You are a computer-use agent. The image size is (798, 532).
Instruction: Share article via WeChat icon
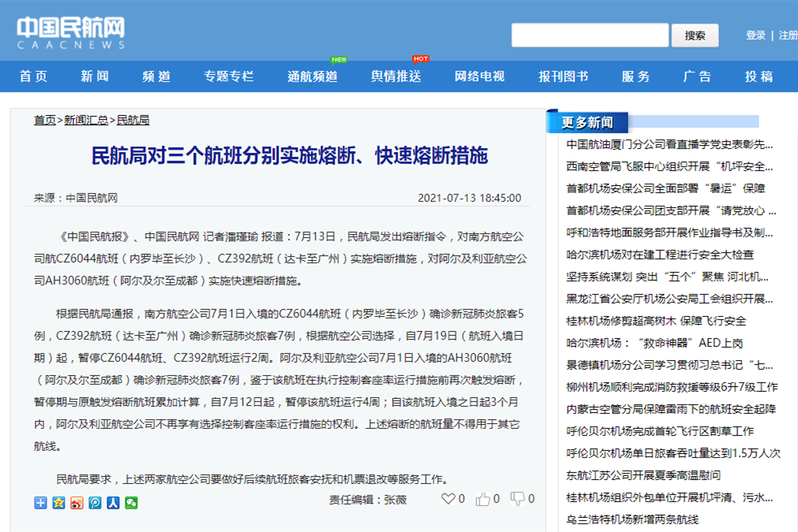pos(132,503)
